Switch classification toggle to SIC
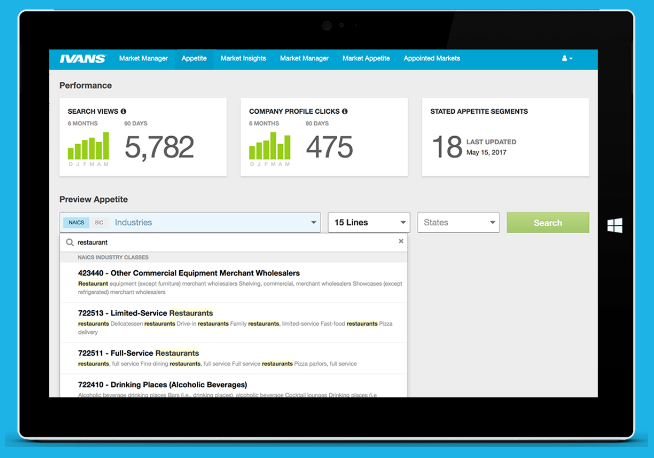Image resolution: width=654 pixels, height=458 pixels. coord(99,222)
